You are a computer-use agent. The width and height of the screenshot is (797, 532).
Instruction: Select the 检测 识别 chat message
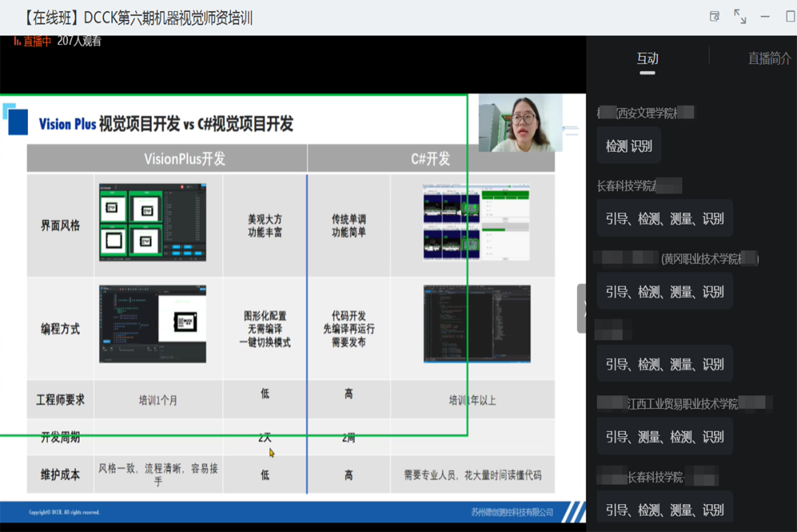(x=629, y=146)
